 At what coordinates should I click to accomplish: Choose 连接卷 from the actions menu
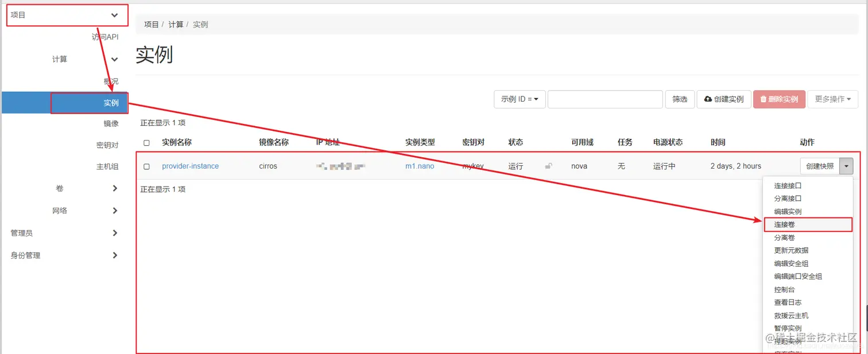coord(784,224)
